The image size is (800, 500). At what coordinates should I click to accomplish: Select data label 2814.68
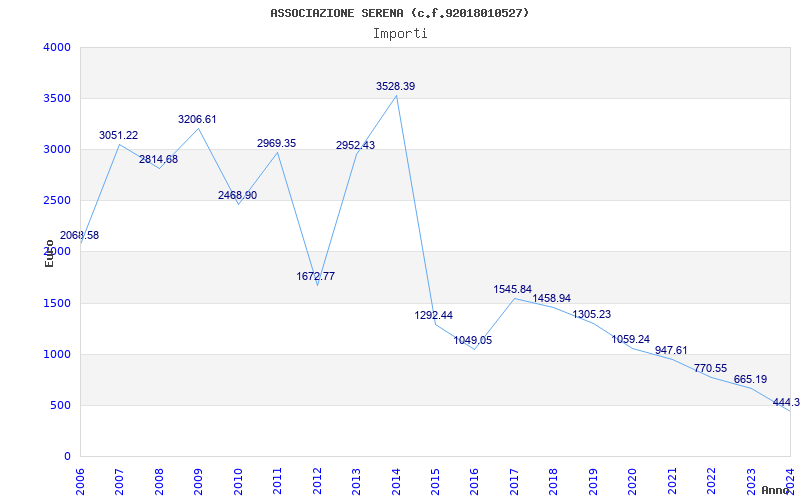pyautogui.click(x=159, y=160)
